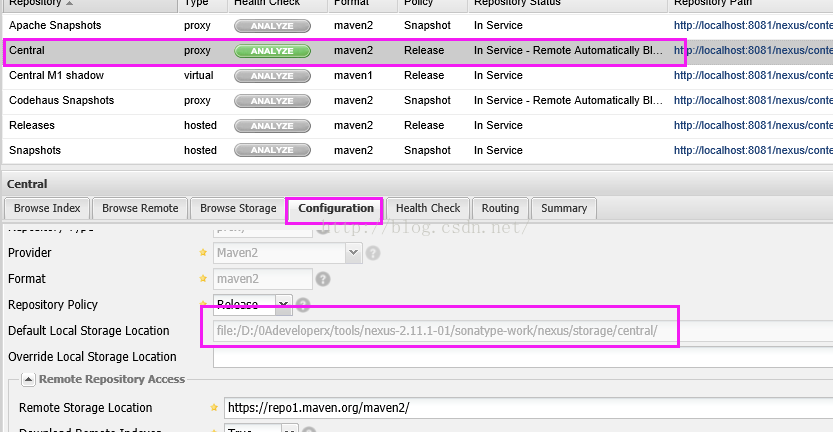Open the Summary tab

[564, 208]
